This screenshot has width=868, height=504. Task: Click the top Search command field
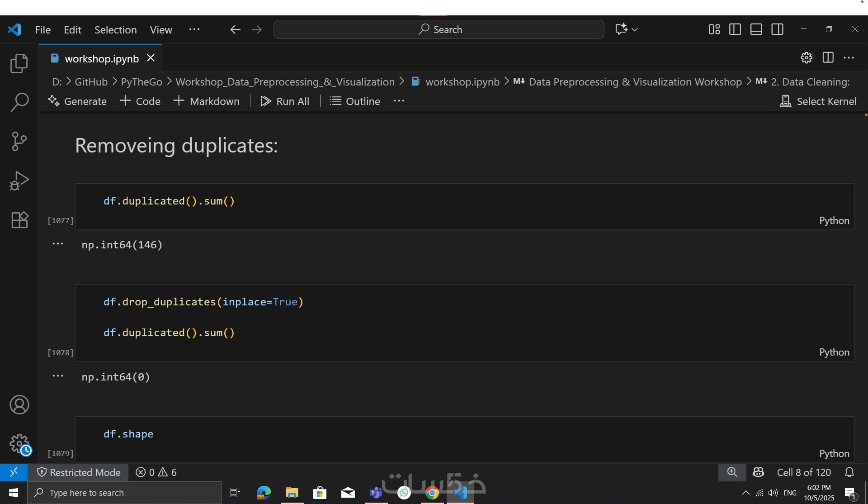click(439, 29)
